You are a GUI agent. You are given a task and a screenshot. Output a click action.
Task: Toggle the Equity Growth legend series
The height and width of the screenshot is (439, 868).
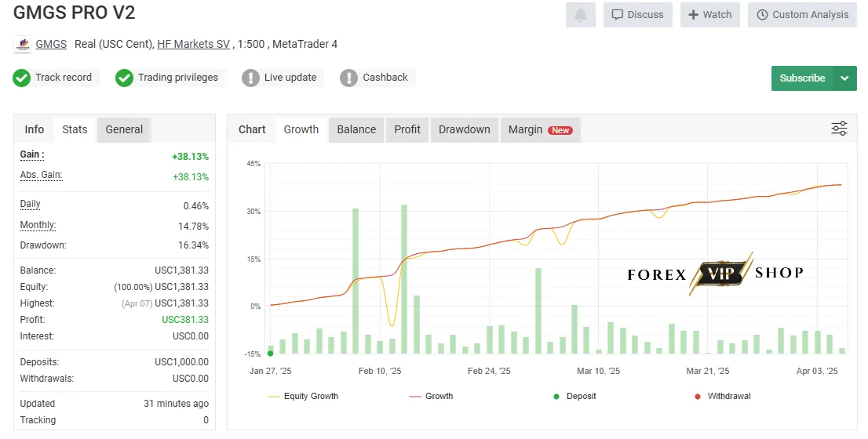(303, 397)
